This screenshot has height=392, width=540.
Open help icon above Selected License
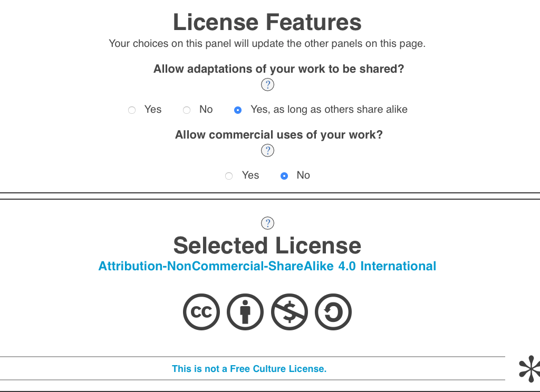267,223
